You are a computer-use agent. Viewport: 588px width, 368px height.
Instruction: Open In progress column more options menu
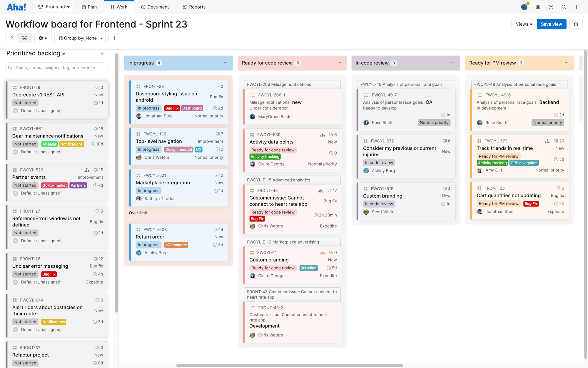coord(225,63)
